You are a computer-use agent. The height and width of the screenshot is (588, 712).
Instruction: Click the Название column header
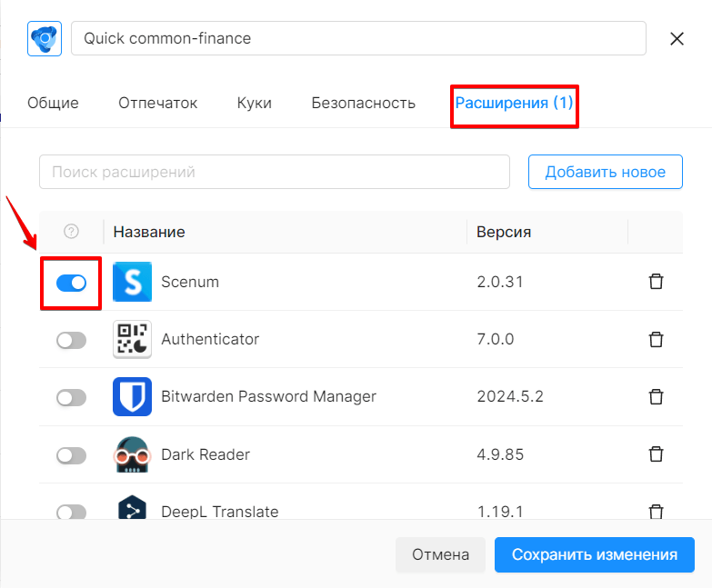pyautogui.click(x=149, y=232)
